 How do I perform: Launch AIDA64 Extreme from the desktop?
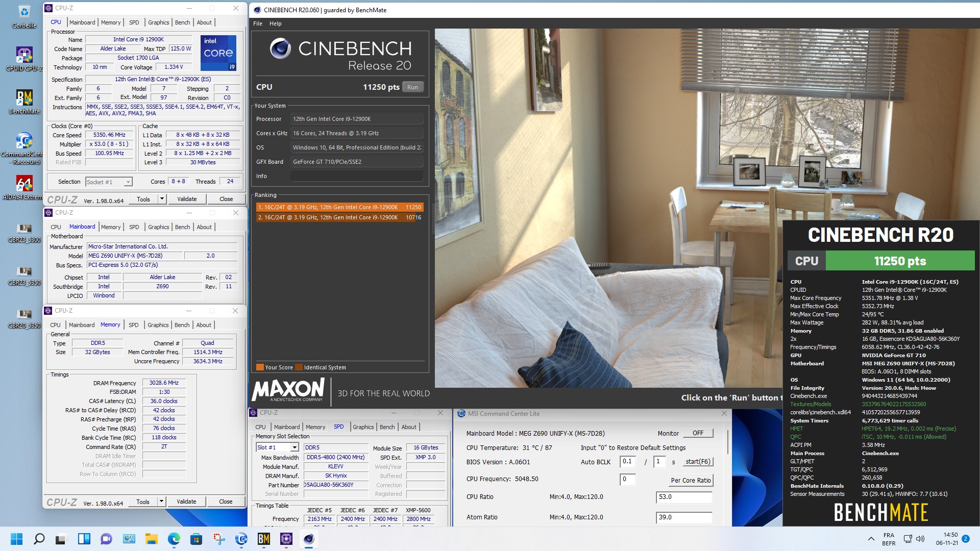click(x=24, y=188)
